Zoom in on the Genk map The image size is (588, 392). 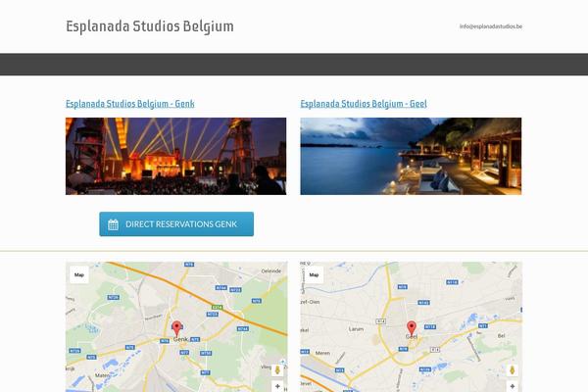(277, 386)
